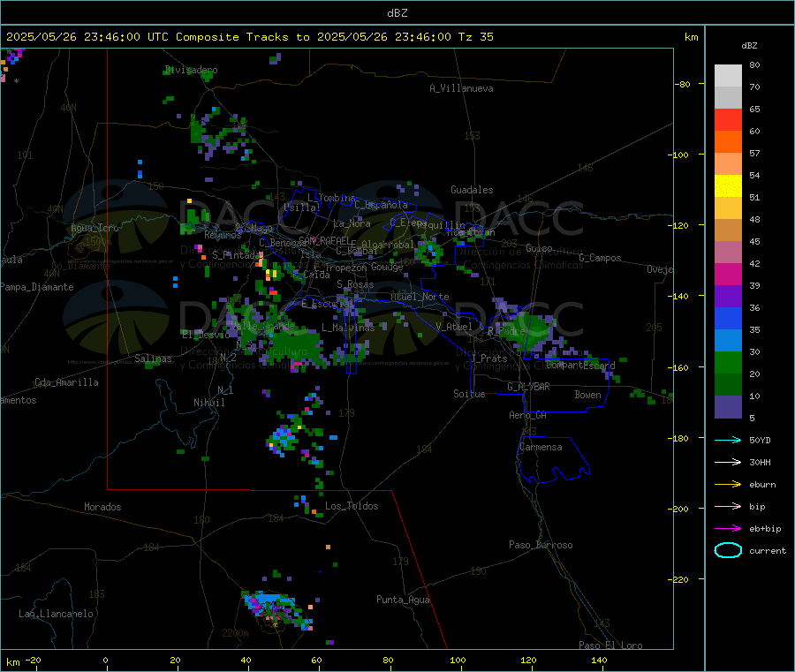Click the Cda_Amarilla map label

[x=66, y=382]
